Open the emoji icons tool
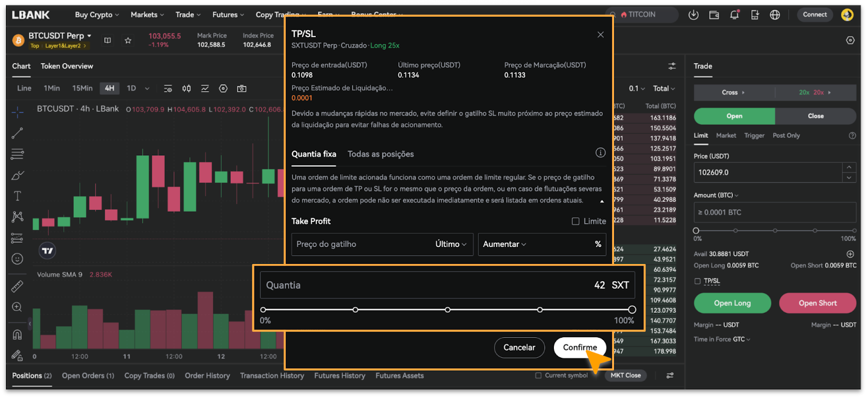 [17, 259]
